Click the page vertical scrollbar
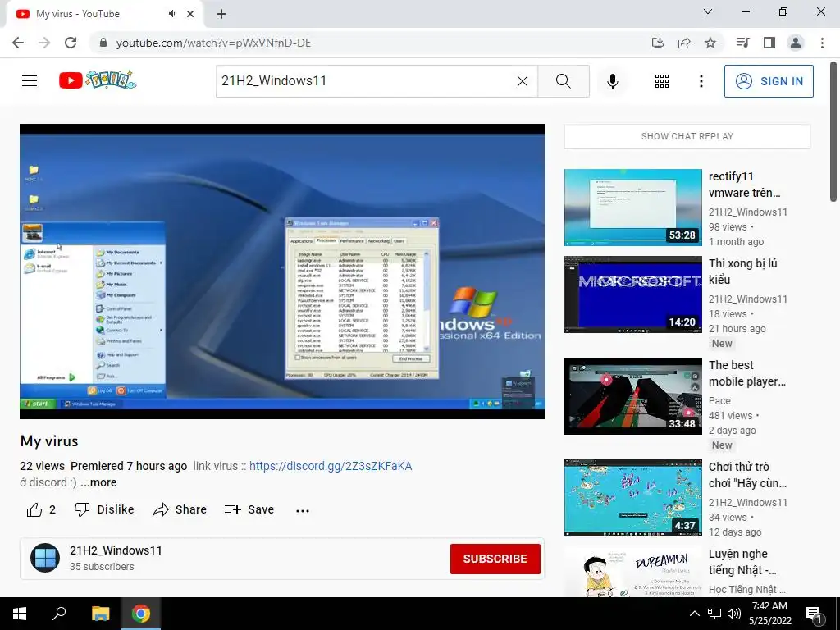 tap(834, 131)
